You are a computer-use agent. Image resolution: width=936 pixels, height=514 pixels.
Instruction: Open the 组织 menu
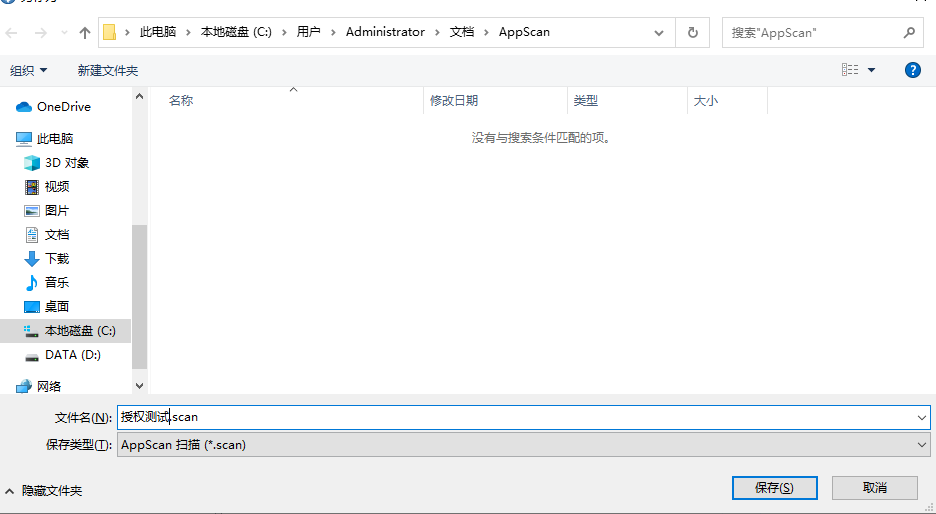pos(28,70)
